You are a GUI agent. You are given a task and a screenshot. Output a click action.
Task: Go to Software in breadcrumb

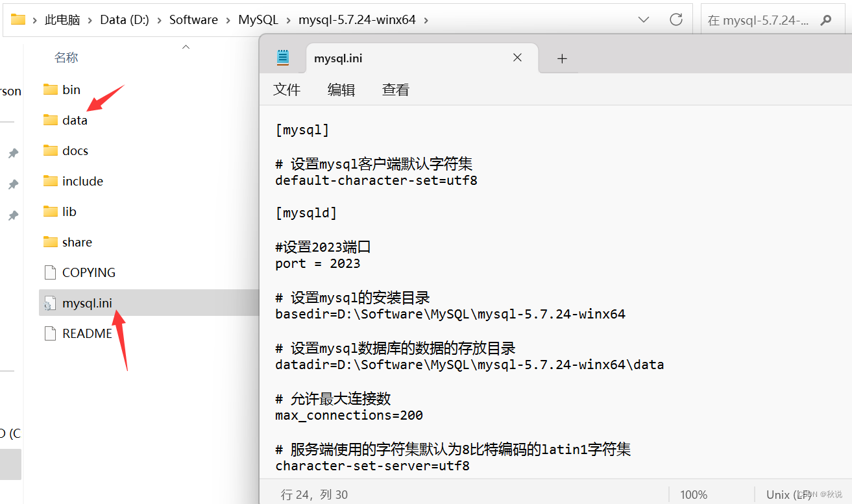click(x=193, y=20)
